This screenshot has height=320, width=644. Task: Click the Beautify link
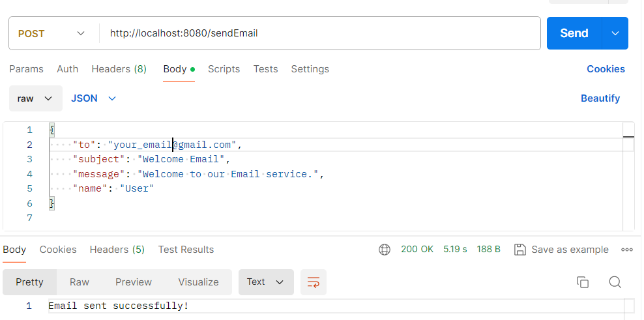[600, 98]
